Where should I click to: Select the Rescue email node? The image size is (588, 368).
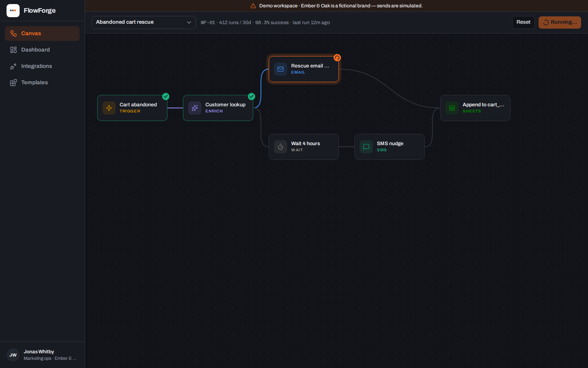(x=304, y=69)
